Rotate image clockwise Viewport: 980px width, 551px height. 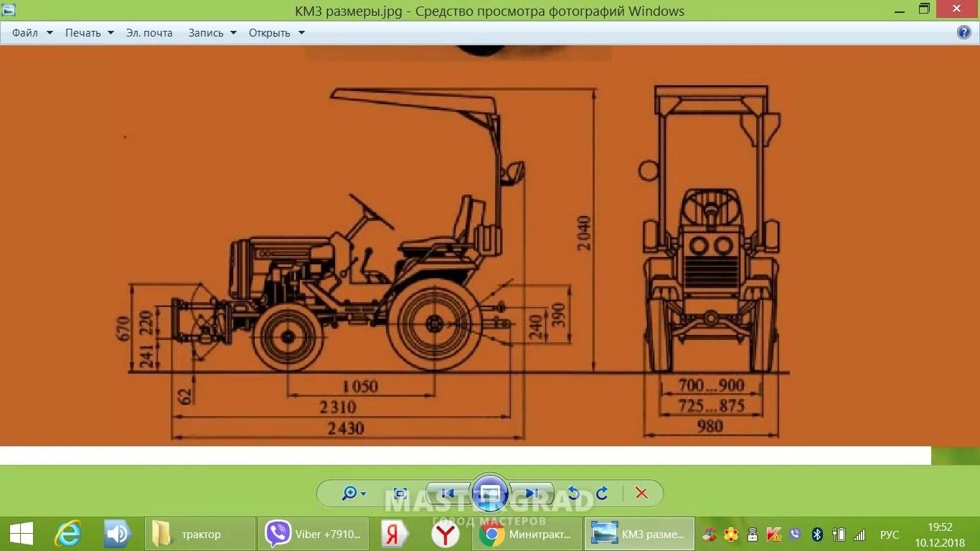[602, 493]
